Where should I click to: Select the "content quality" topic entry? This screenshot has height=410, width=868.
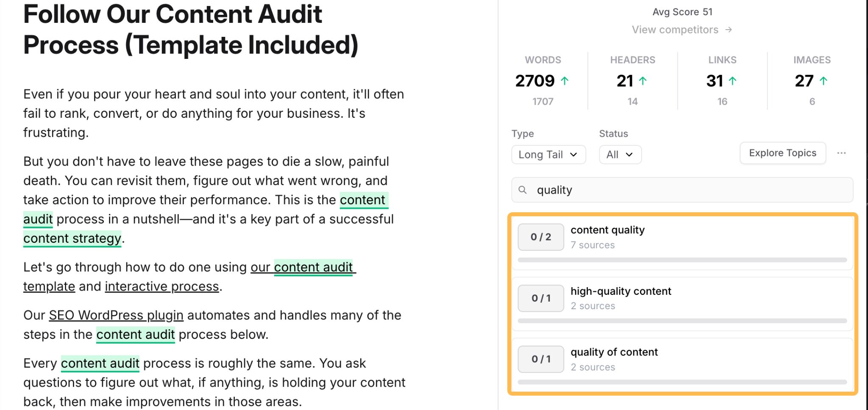point(607,230)
